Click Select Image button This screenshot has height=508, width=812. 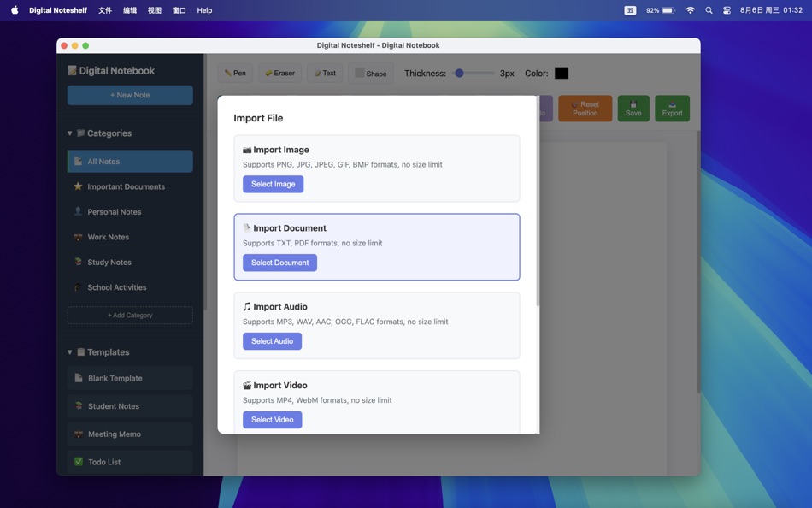click(273, 184)
